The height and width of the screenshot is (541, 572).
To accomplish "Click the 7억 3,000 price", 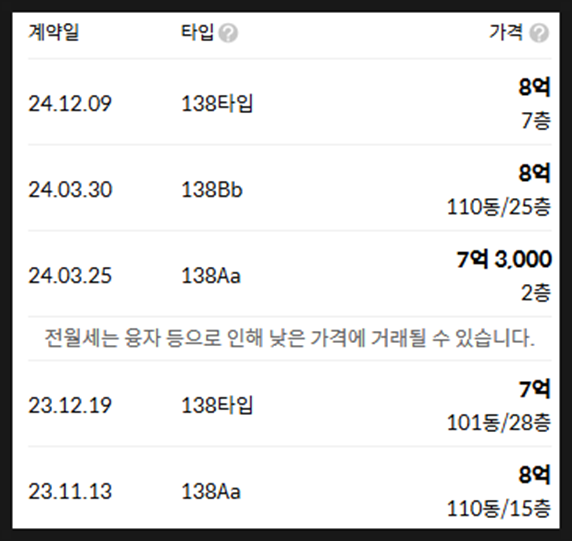I will (504, 259).
